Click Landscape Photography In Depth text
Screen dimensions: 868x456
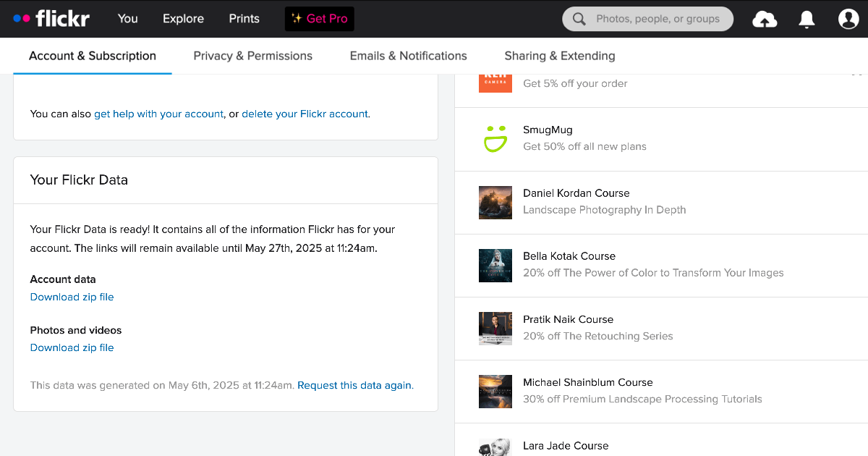pyautogui.click(x=605, y=210)
